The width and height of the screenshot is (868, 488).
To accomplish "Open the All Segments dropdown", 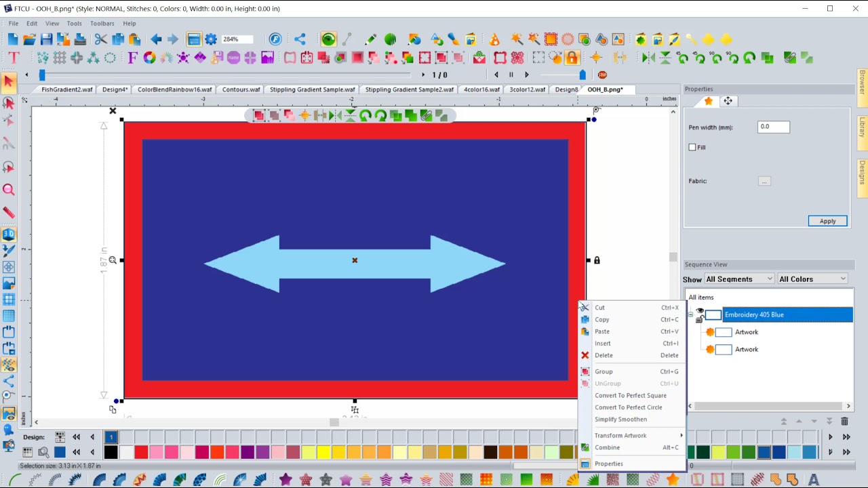I will pos(739,279).
